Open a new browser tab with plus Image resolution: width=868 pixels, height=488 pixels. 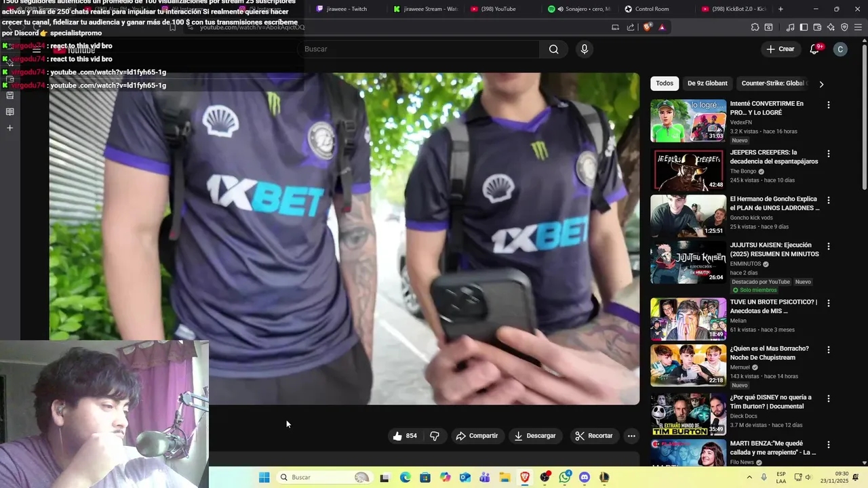coord(781,9)
